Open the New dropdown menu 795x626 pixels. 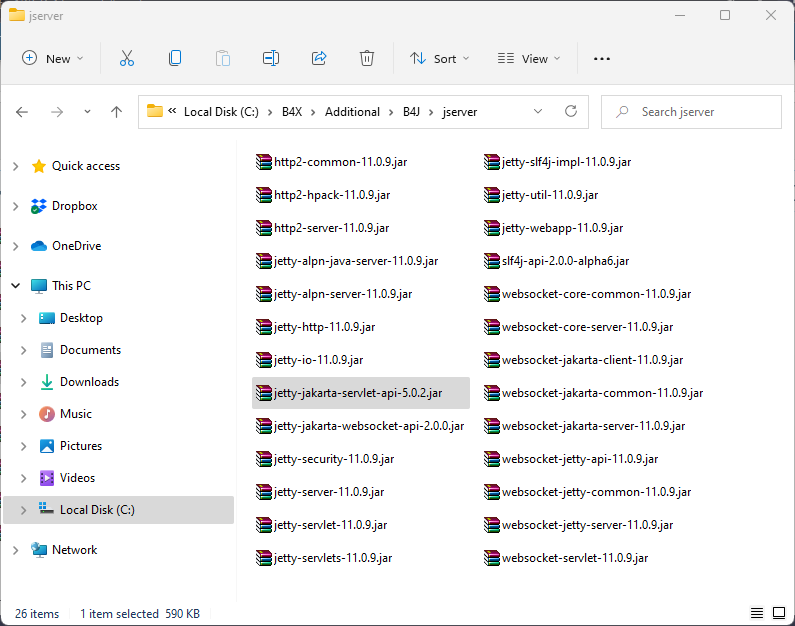tap(52, 58)
